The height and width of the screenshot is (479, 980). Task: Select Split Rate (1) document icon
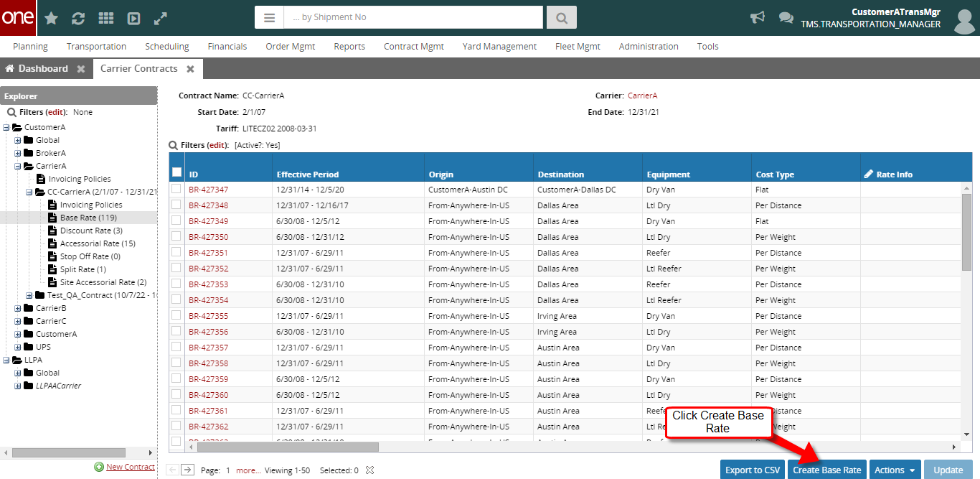tap(52, 269)
